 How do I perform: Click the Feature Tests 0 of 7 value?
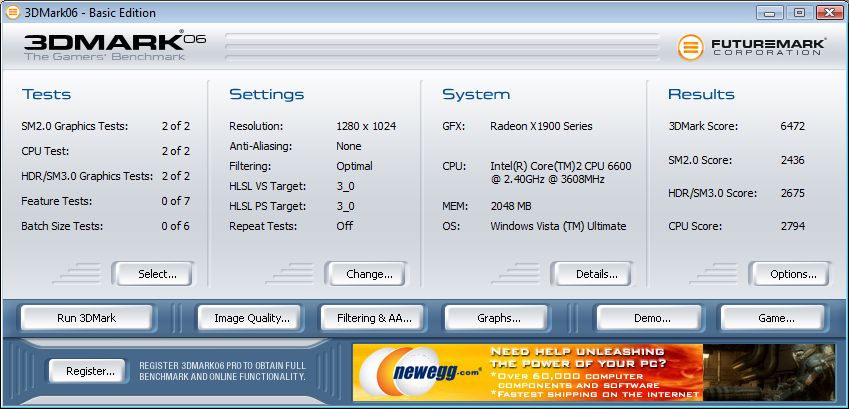click(175, 201)
